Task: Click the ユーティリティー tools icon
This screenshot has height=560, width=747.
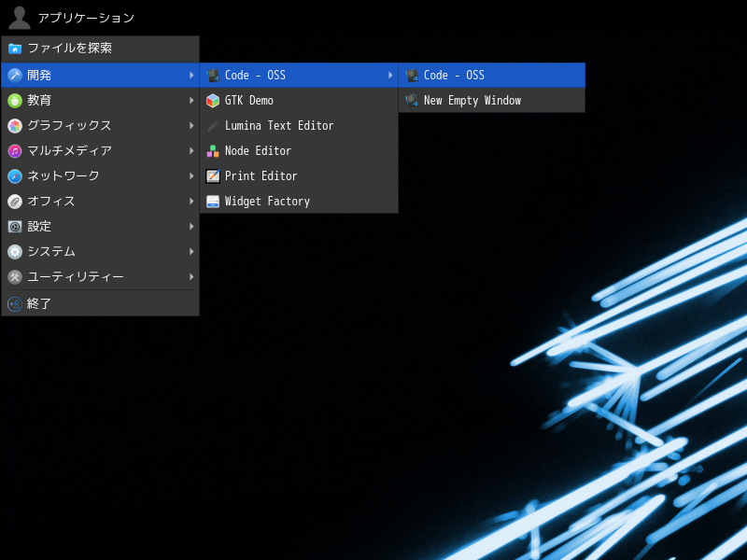Action: click(15, 277)
